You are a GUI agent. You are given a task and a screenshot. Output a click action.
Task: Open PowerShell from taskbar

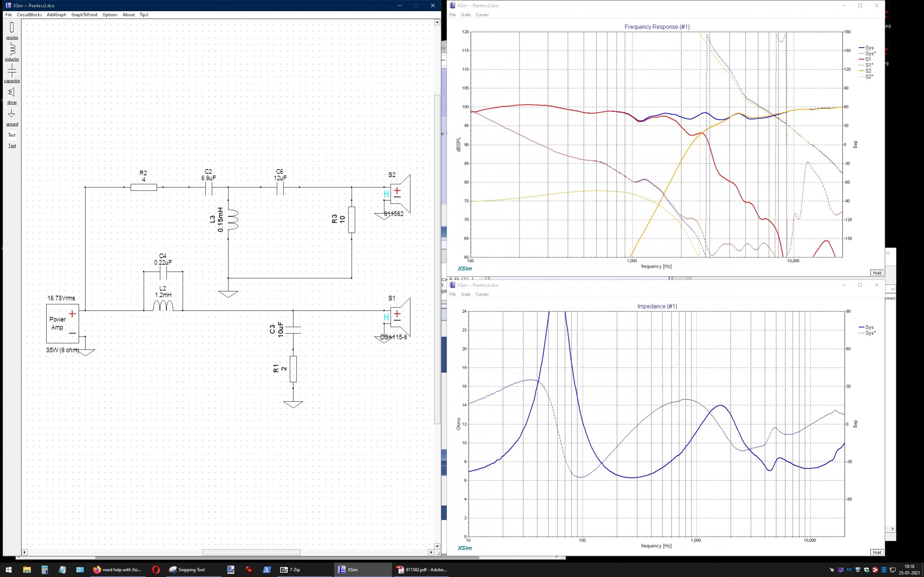pos(267,570)
